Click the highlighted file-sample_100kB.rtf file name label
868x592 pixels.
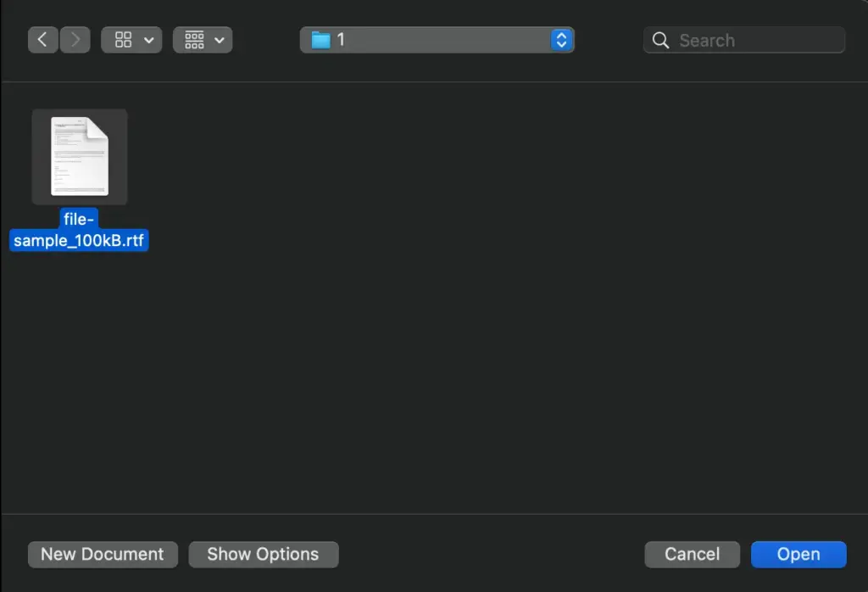click(79, 230)
